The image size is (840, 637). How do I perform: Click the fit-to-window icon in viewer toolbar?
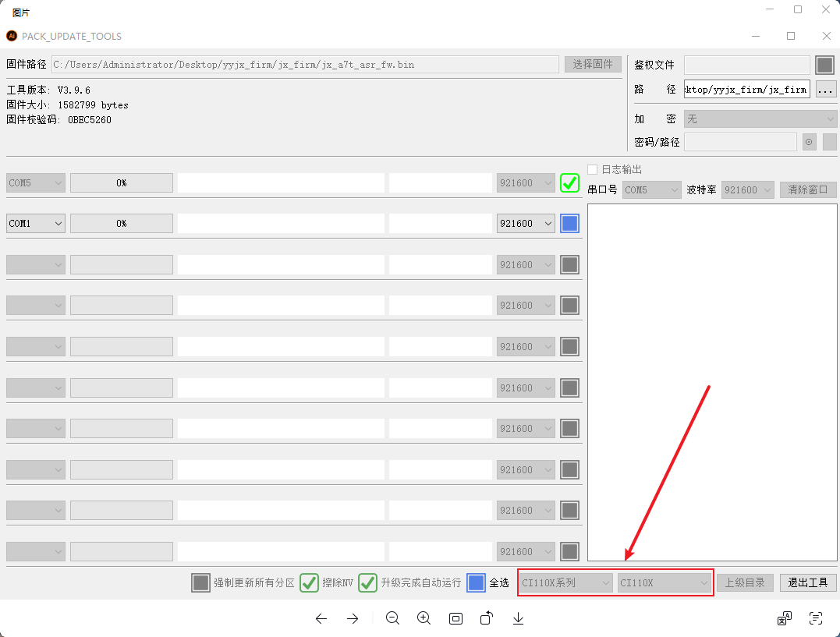(x=455, y=618)
